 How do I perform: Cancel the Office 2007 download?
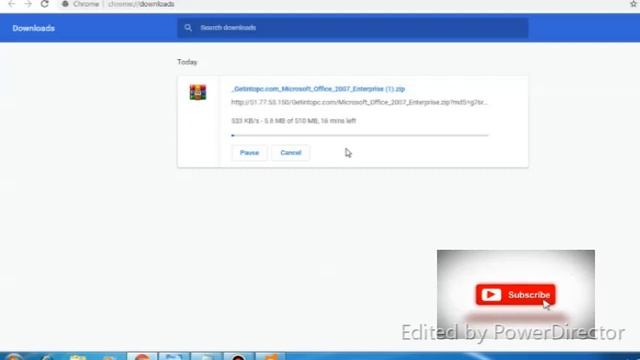291,153
